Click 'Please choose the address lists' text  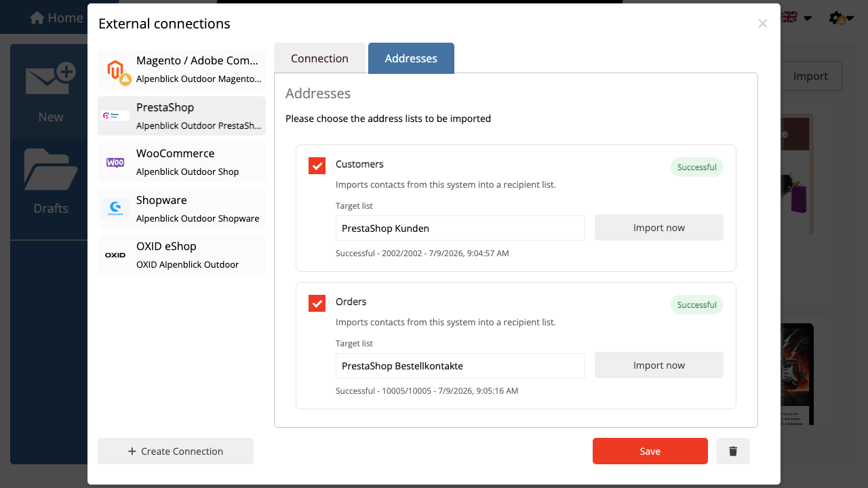(388, 119)
